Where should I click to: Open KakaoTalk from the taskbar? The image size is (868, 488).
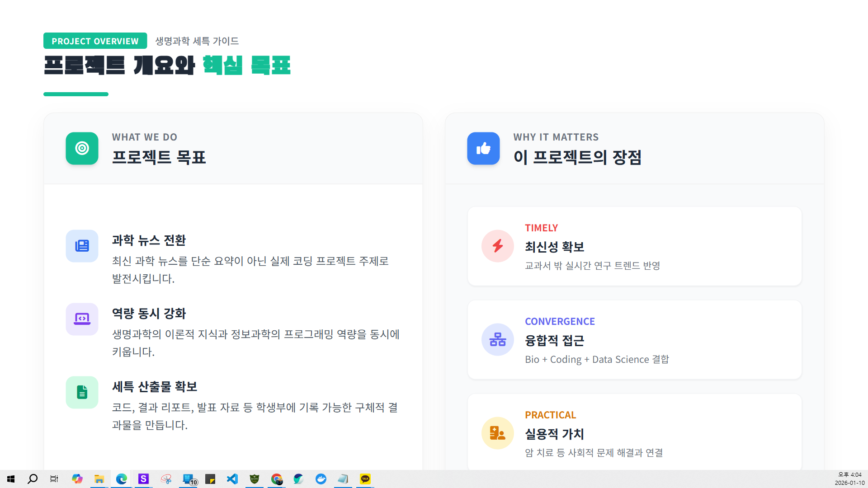[x=365, y=479]
